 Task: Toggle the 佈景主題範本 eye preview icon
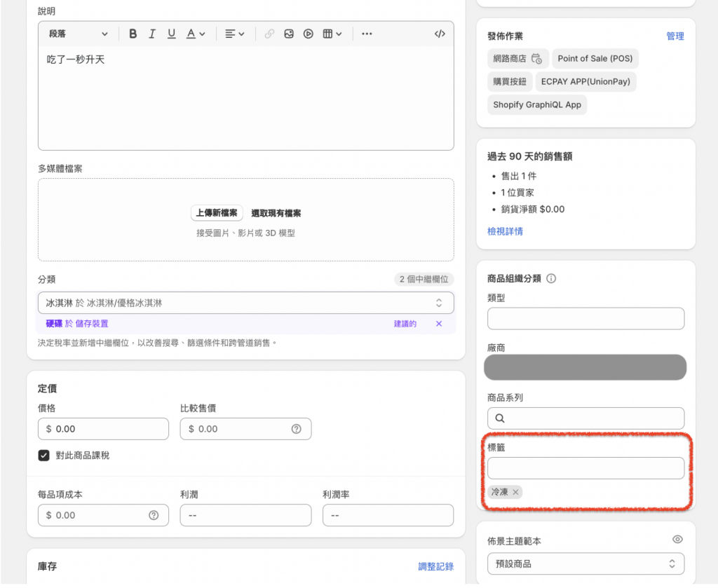[x=677, y=540]
